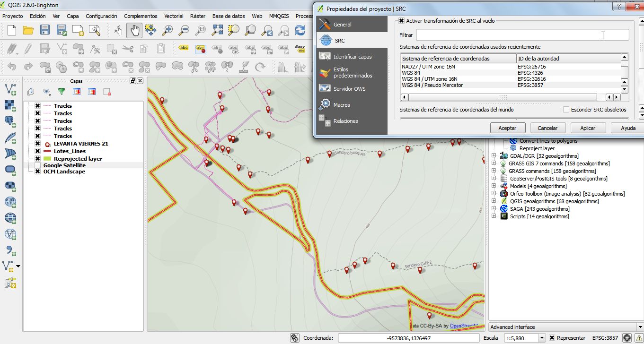644x344 pixels.
Task: Zoom to native 1:1 resolution
Action: pos(201,30)
